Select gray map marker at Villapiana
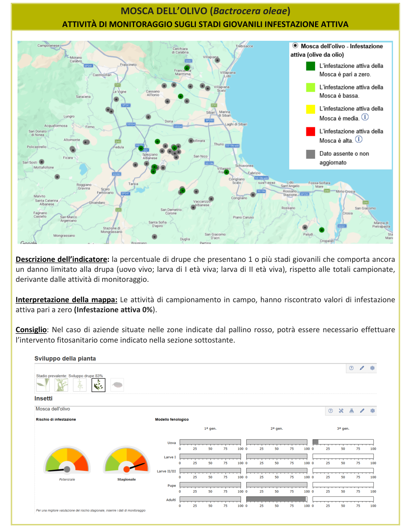The image size is (408, 532). pyautogui.click(x=217, y=60)
